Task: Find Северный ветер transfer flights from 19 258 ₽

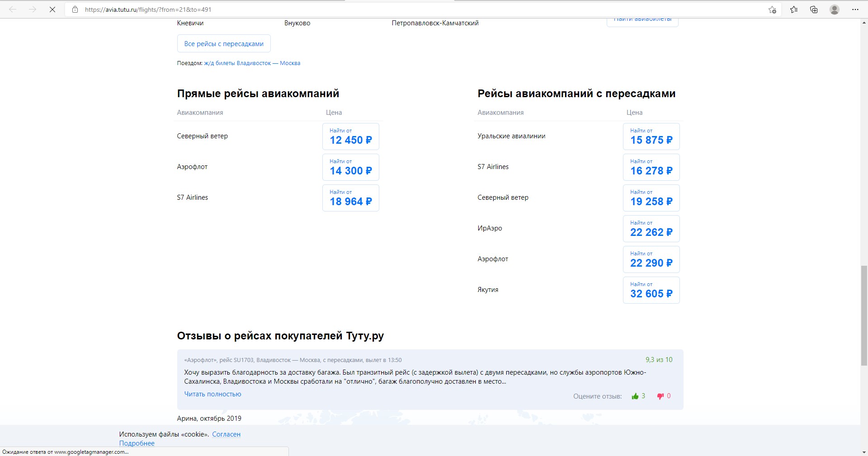Action: (x=651, y=198)
